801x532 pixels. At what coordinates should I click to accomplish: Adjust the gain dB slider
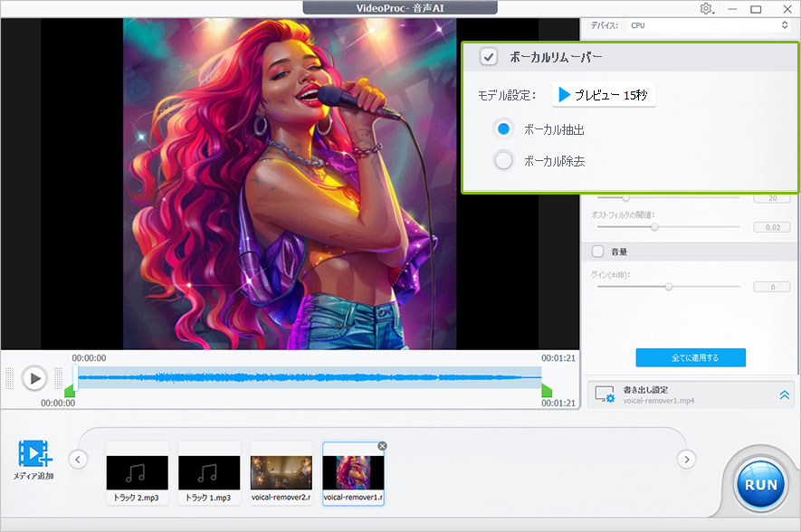668,287
